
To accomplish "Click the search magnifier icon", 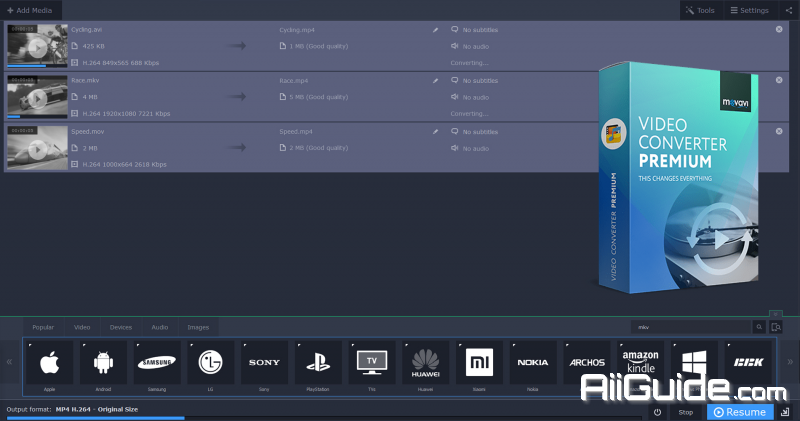I will point(759,327).
